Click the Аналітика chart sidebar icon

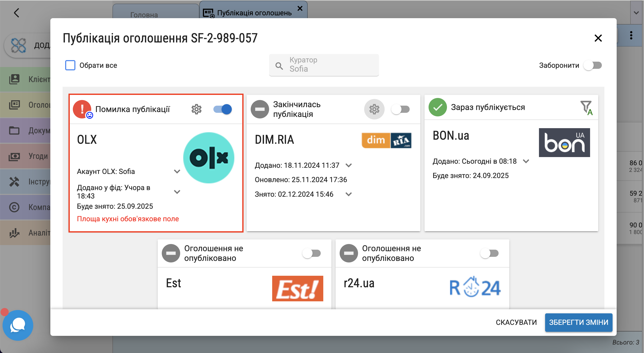(x=14, y=233)
